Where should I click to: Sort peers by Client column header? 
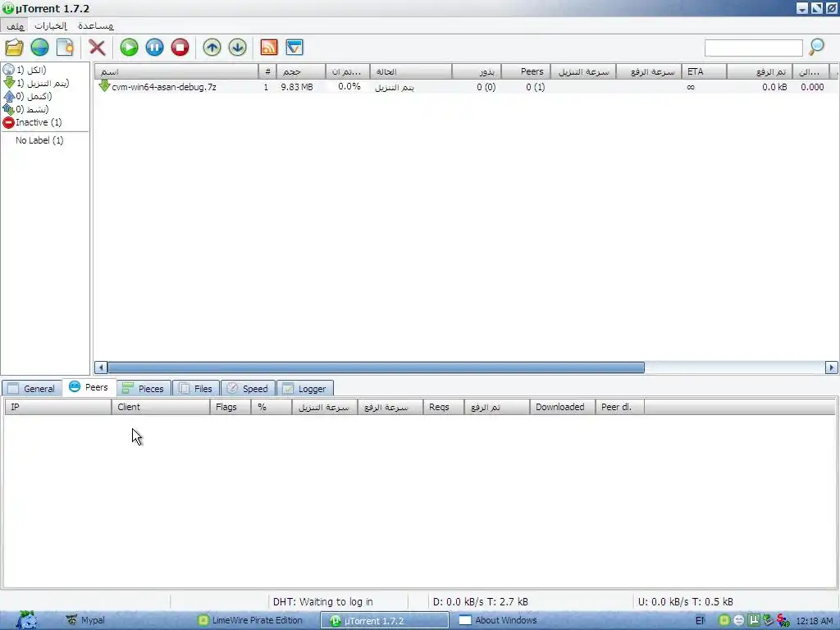click(161, 407)
